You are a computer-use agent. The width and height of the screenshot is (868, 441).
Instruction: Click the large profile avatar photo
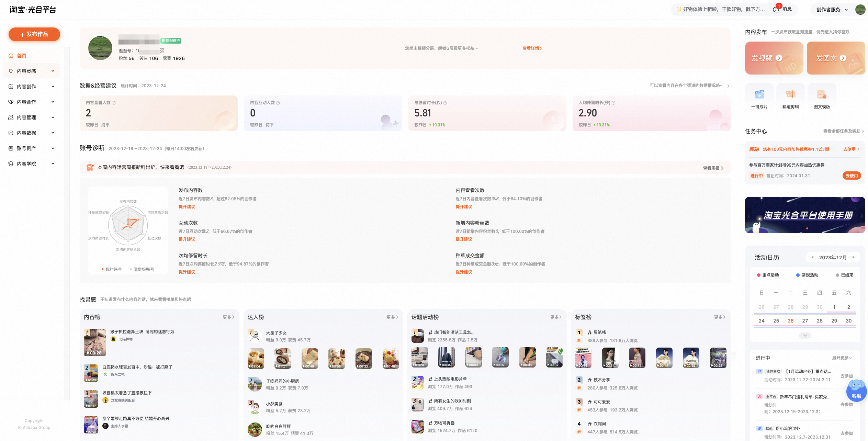pyautogui.click(x=100, y=48)
